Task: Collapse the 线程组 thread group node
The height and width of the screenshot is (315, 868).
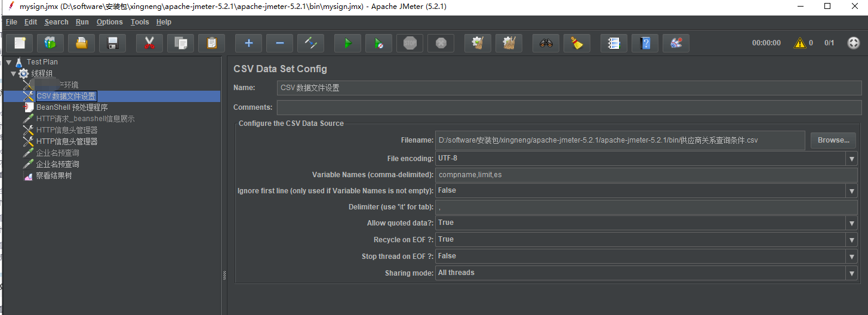Action: 13,73
